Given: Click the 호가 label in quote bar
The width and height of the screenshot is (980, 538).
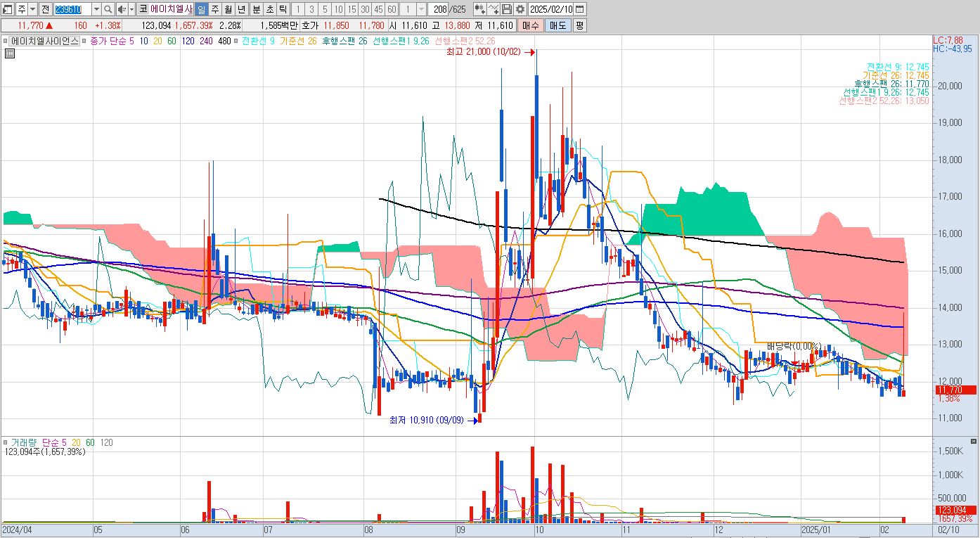Looking at the screenshot, I should (x=310, y=25).
